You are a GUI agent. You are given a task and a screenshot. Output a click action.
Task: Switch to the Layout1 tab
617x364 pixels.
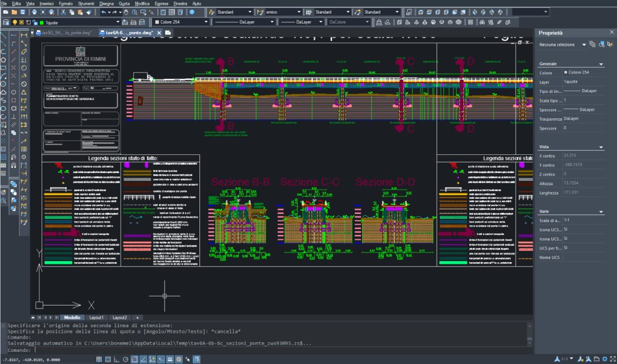[x=96, y=317]
